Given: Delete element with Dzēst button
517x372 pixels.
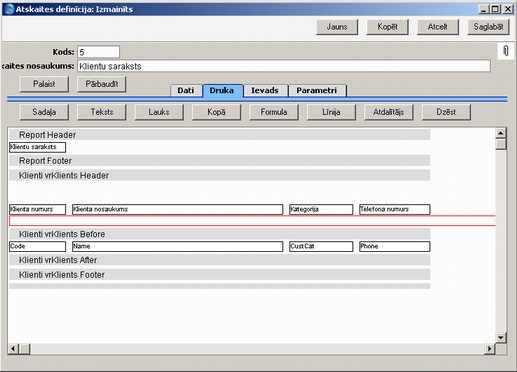Looking at the screenshot, I should tap(446, 112).
